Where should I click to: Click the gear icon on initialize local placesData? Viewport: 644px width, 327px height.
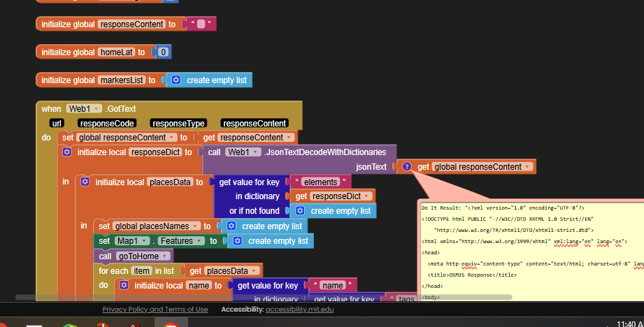[x=85, y=182]
